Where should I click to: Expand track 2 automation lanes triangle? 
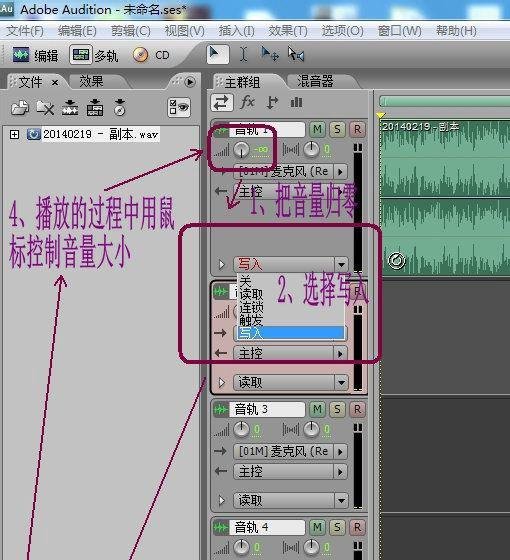tap(222, 383)
